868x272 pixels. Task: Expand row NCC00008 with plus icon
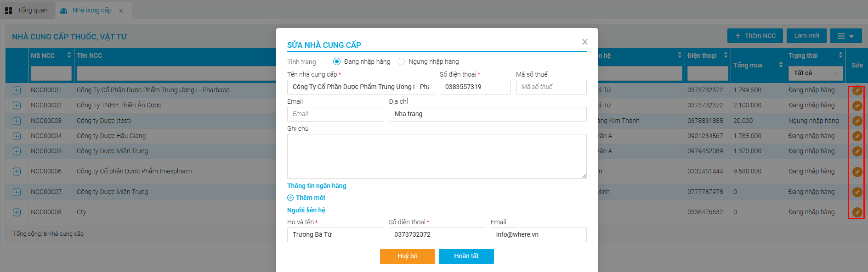coord(17,212)
